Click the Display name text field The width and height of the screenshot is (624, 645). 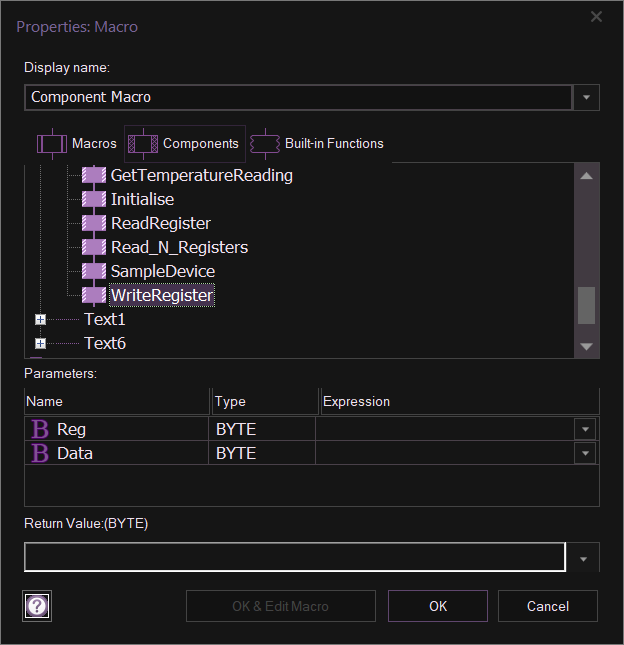pyautogui.click(x=298, y=97)
